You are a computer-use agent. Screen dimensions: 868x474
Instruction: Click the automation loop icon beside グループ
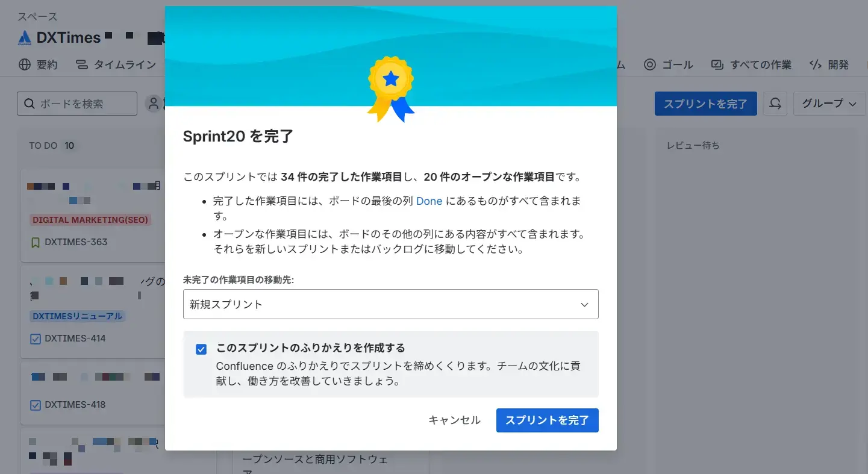pyautogui.click(x=775, y=103)
